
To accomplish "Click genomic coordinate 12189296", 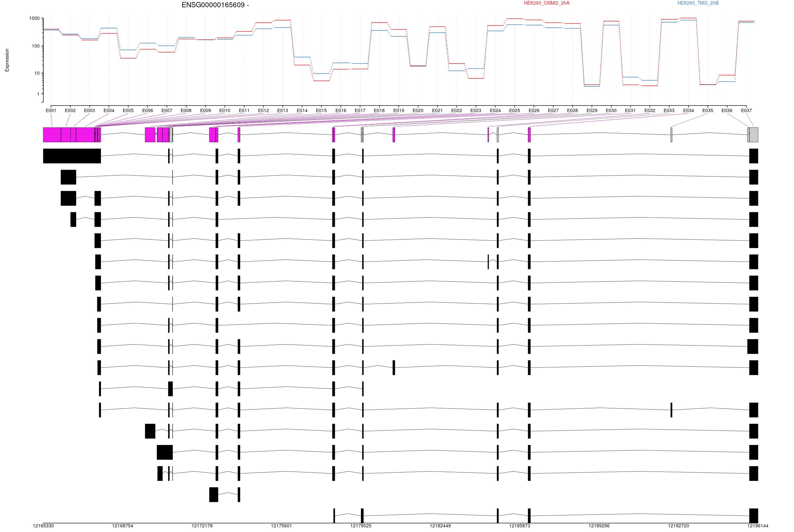I will click(x=599, y=526).
